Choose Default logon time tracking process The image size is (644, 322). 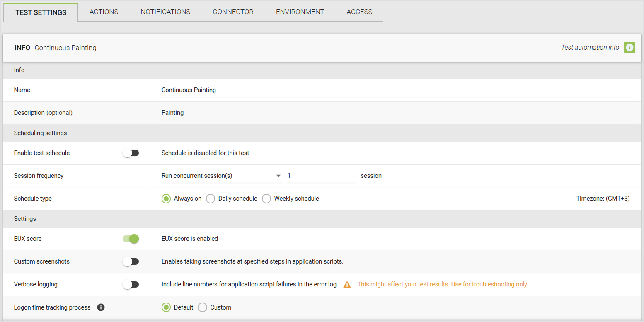pos(166,307)
